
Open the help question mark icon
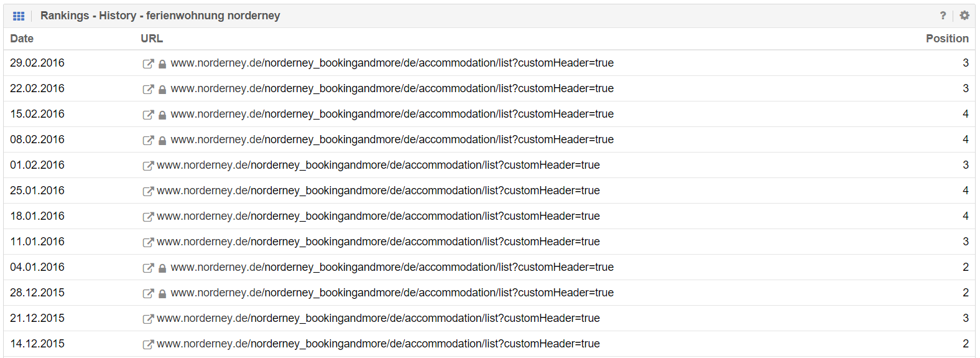pyautogui.click(x=943, y=16)
